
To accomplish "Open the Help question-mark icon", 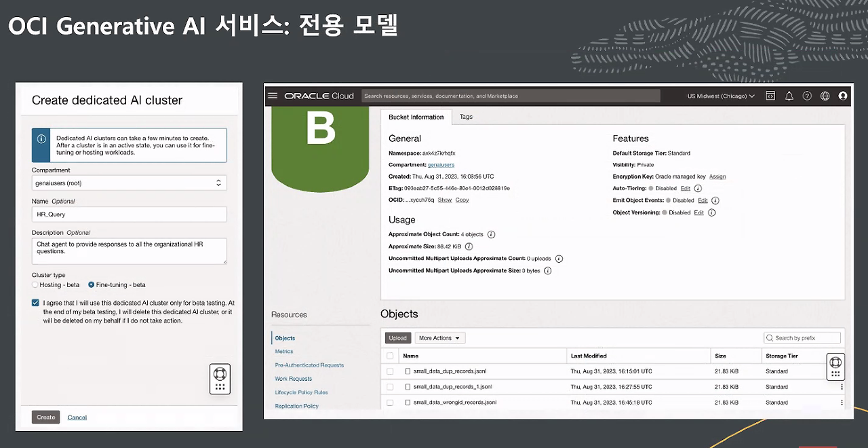I will tap(807, 96).
